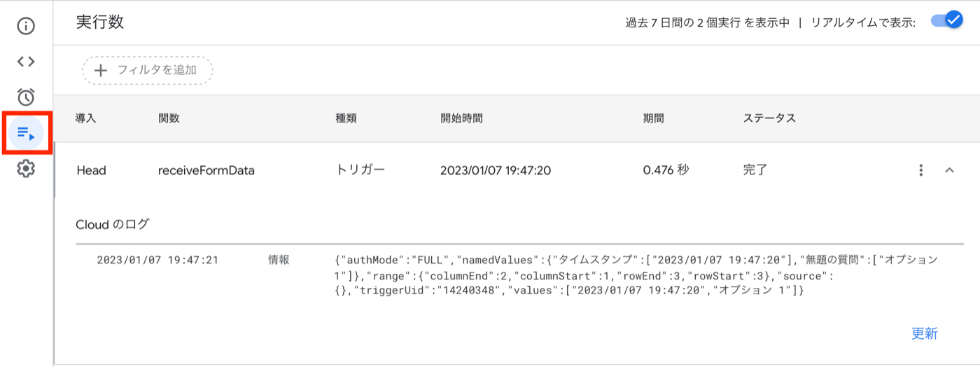Collapse the receiveFormData execution row
Screen dimensions: 980x367
pyautogui.click(x=949, y=170)
